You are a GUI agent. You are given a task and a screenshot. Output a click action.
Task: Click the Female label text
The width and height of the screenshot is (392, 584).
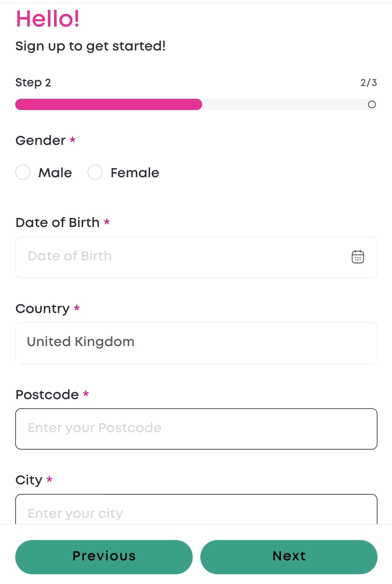click(135, 173)
